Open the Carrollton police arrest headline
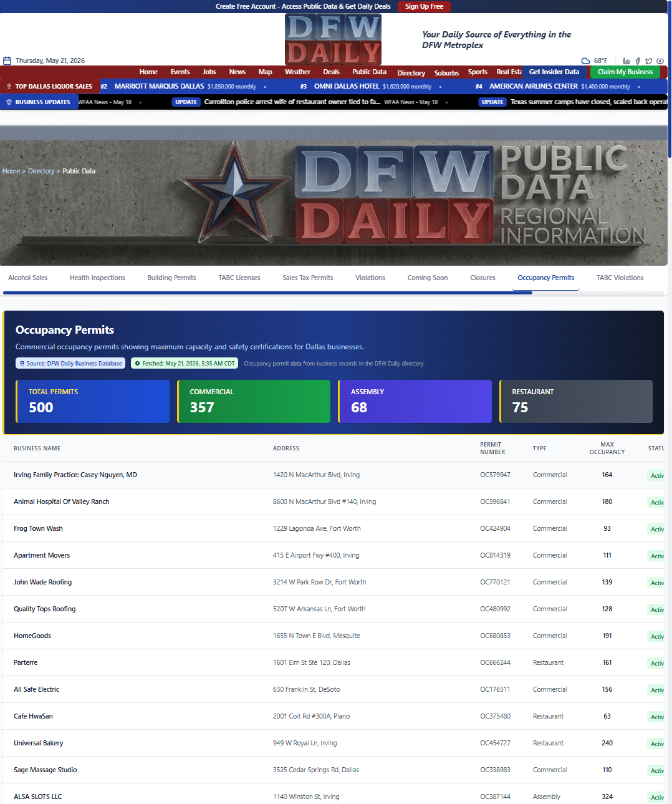This screenshot has height=804, width=672. point(292,102)
